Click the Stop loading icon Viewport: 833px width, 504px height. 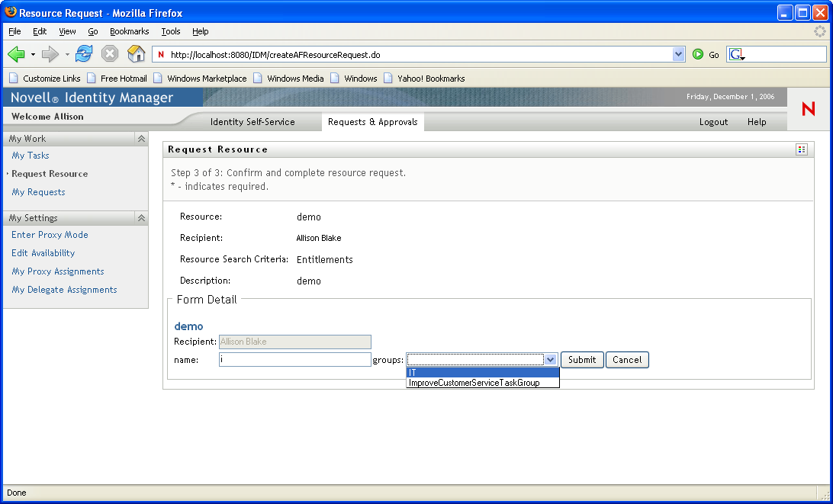tap(110, 54)
